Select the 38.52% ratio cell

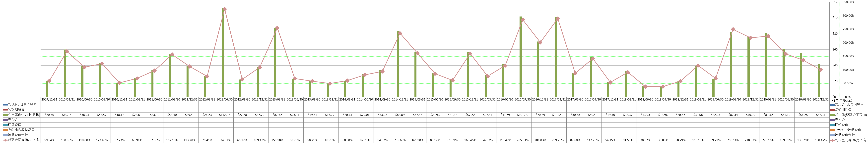pos(645,140)
